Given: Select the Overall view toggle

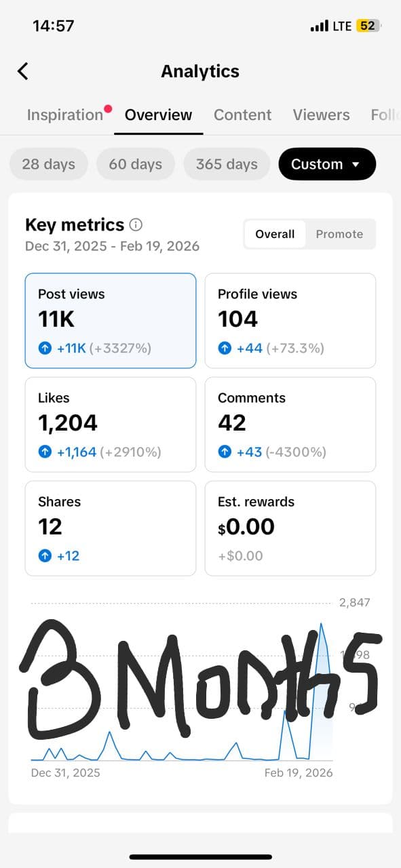Looking at the screenshot, I should pyautogui.click(x=275, y=233).
